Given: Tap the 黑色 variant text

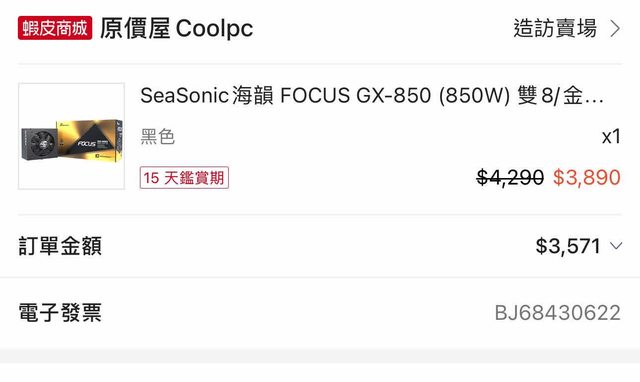Looking at the screenshot, I should pyautogui.click(x=158, y=137).
